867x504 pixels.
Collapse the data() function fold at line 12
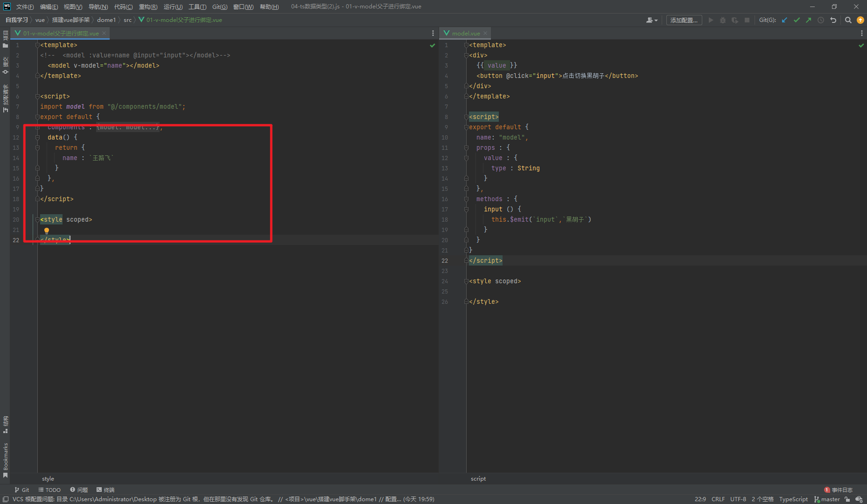click(x=37, y=138)
